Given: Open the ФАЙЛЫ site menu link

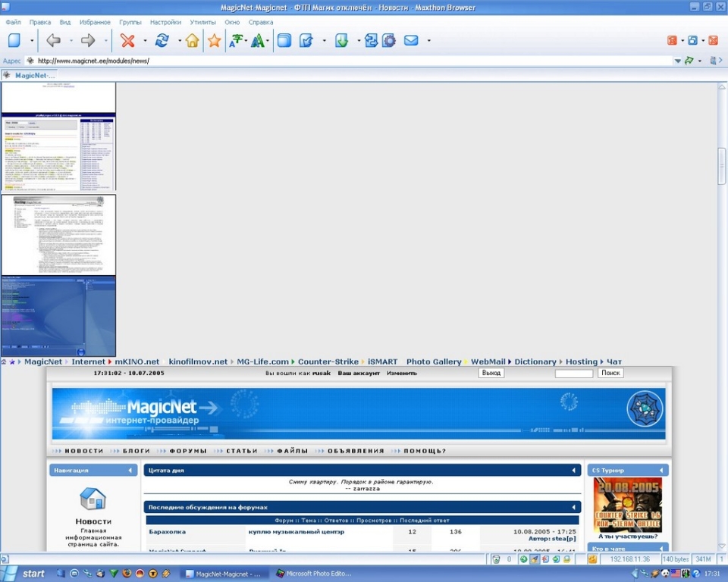Looking at the screenshot, I should coord(293,451).
